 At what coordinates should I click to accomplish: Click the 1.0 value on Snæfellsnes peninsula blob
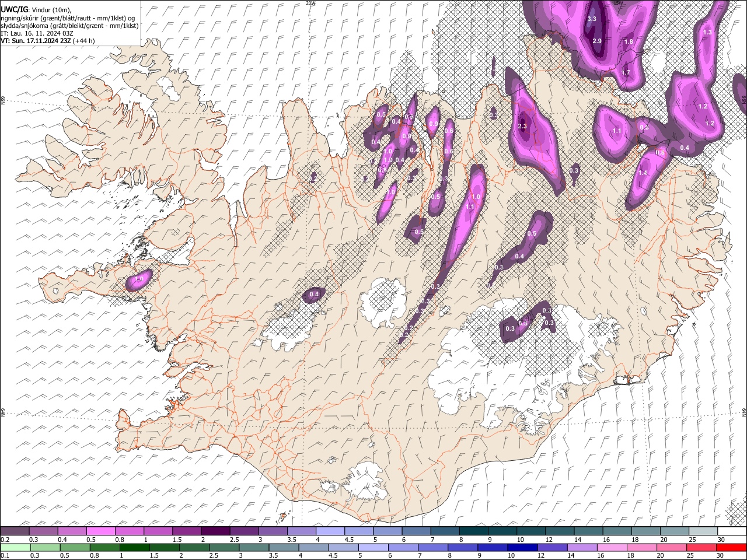(139, 280)
